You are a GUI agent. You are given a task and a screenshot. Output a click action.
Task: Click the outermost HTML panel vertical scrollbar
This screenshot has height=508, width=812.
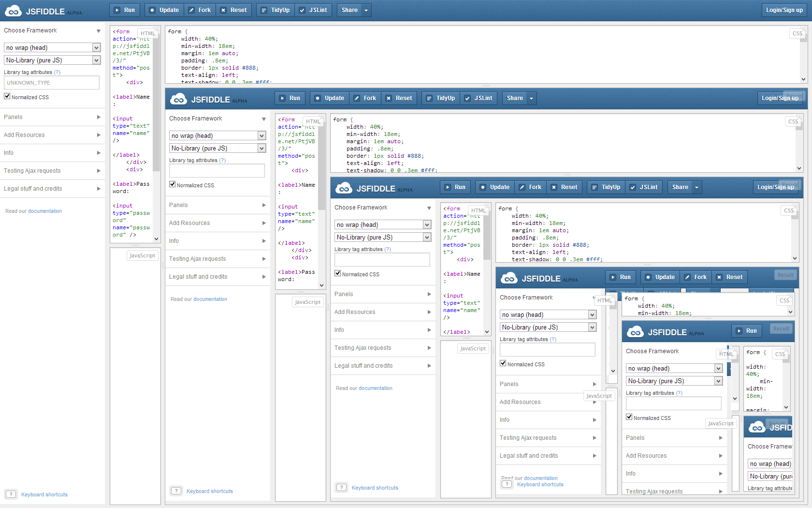pos(156,134)
